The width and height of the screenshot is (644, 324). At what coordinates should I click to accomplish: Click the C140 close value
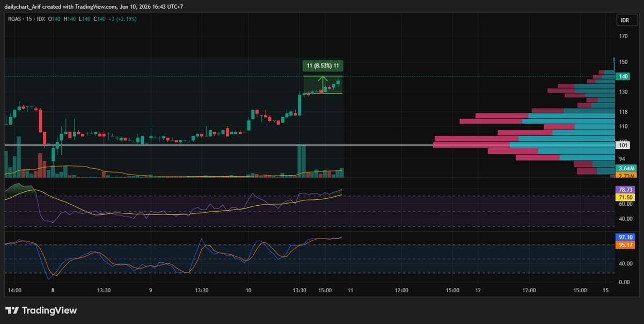[x=100, y=19]
